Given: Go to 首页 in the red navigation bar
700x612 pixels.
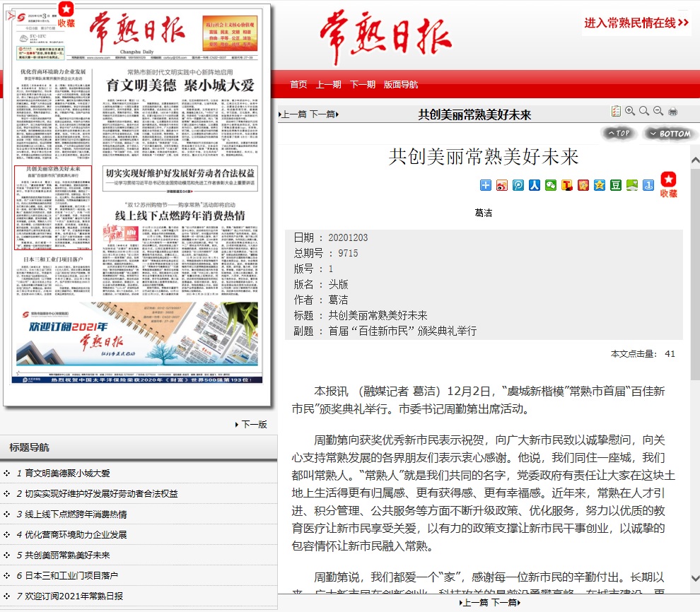Looking at the screenshot, I should (x=298, y=84).
